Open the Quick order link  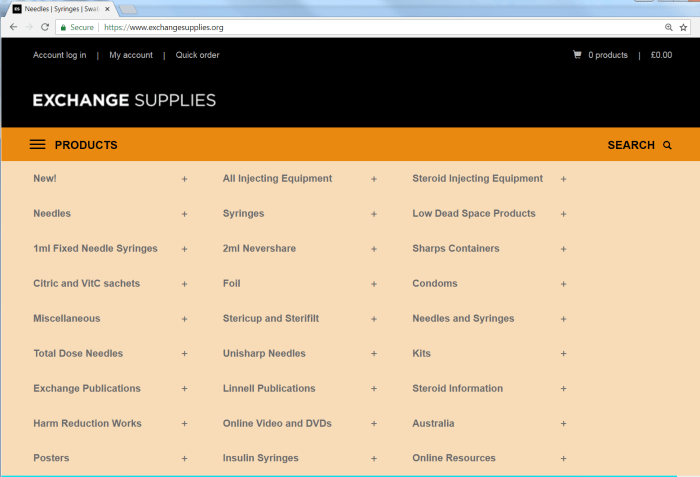coord(197,55)
